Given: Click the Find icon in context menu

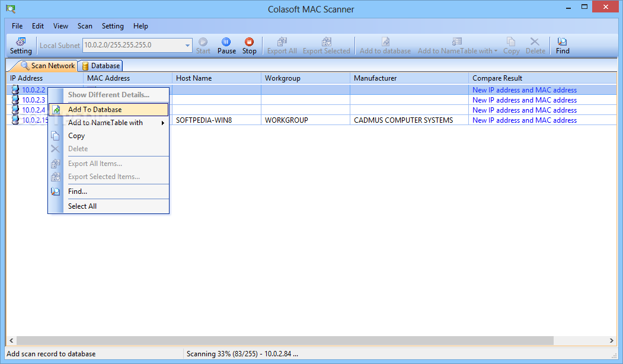Looking at the screenshot, I should pyautogui.click(x=55, y=191).
